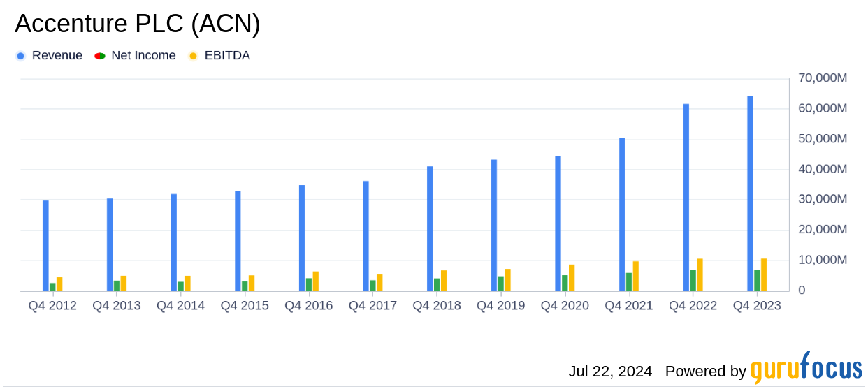Click the 60,000M y-axis value
This screenshot has width=868, height=389.
(823, 108)
